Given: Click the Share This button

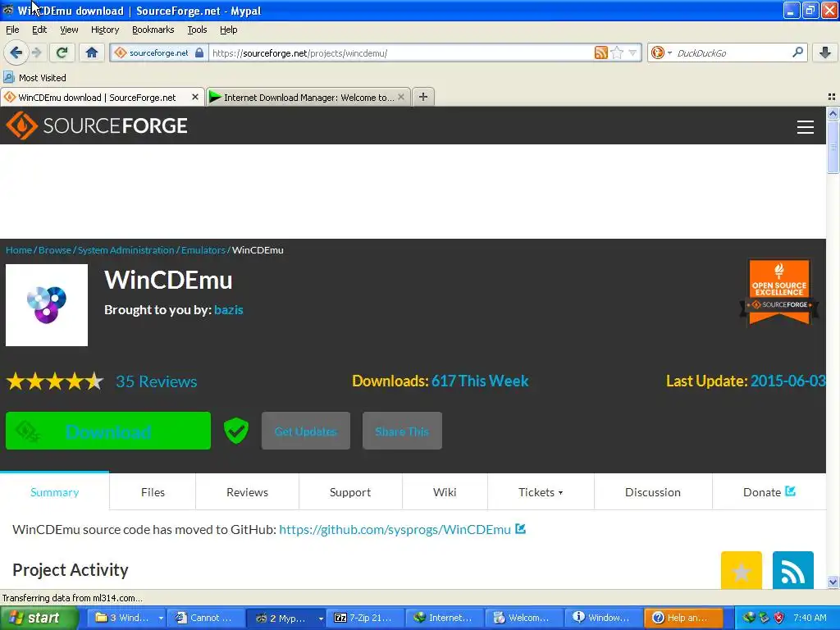Looking at the screenshot, I should coord(402,431).
